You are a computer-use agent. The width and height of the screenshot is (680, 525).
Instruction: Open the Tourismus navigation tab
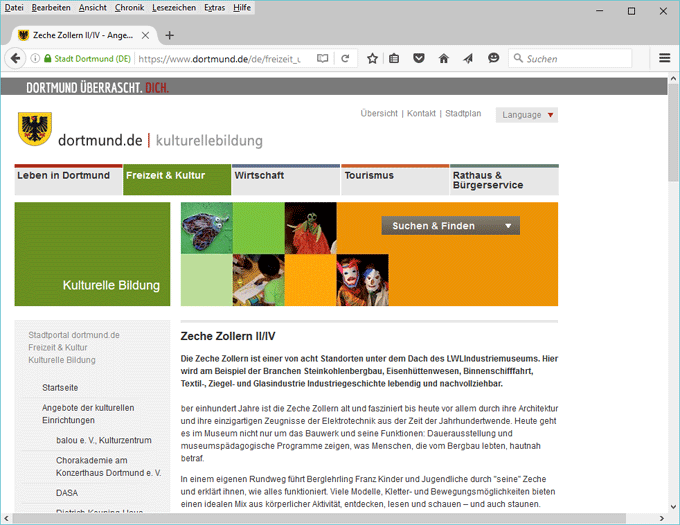395,179
